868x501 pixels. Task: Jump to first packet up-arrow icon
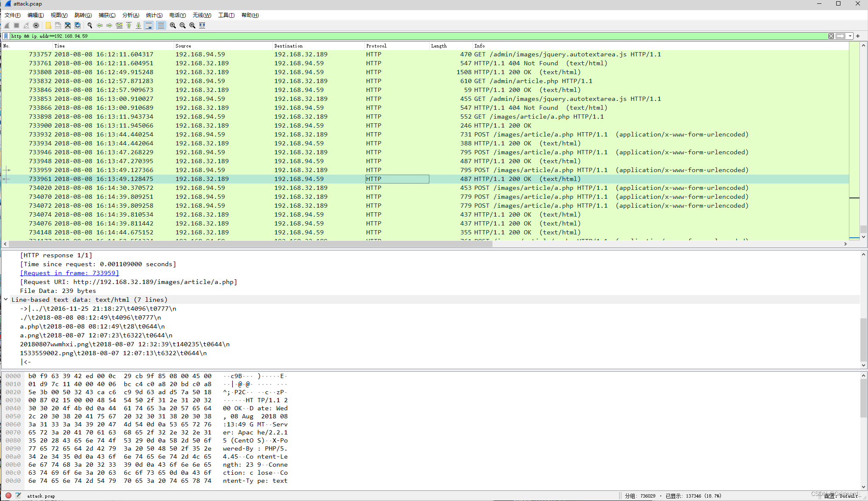click(x=129, y=25)
